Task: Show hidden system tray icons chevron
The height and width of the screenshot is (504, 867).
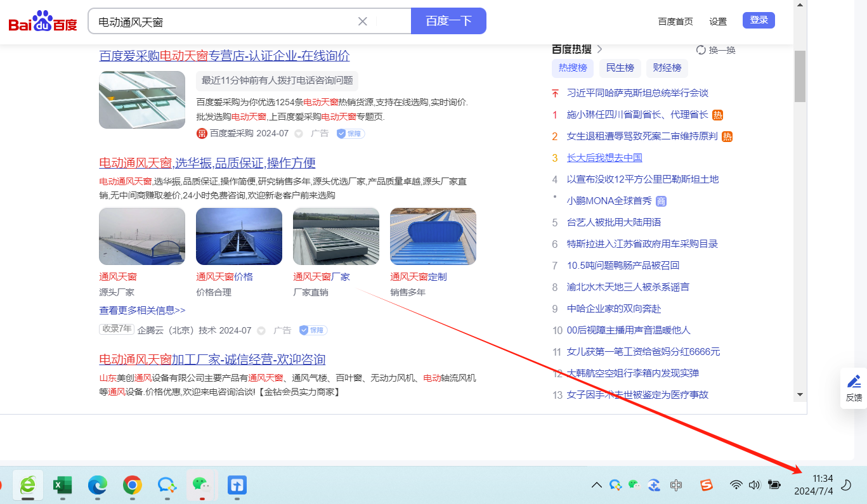Action: (596, 486)
